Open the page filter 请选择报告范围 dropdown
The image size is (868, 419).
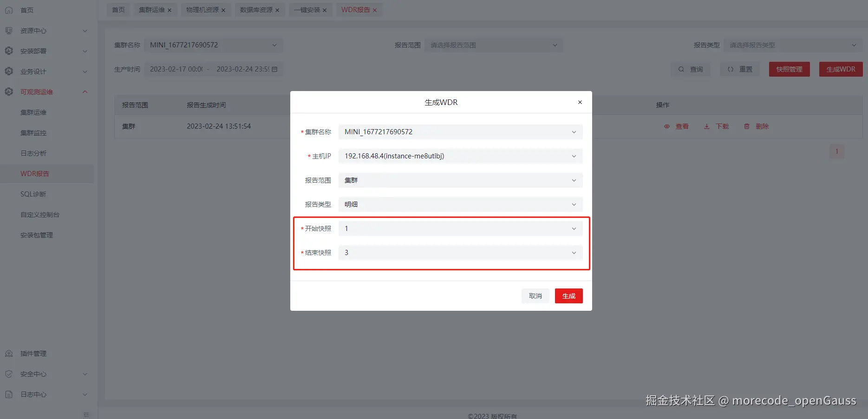coord(494,45)
